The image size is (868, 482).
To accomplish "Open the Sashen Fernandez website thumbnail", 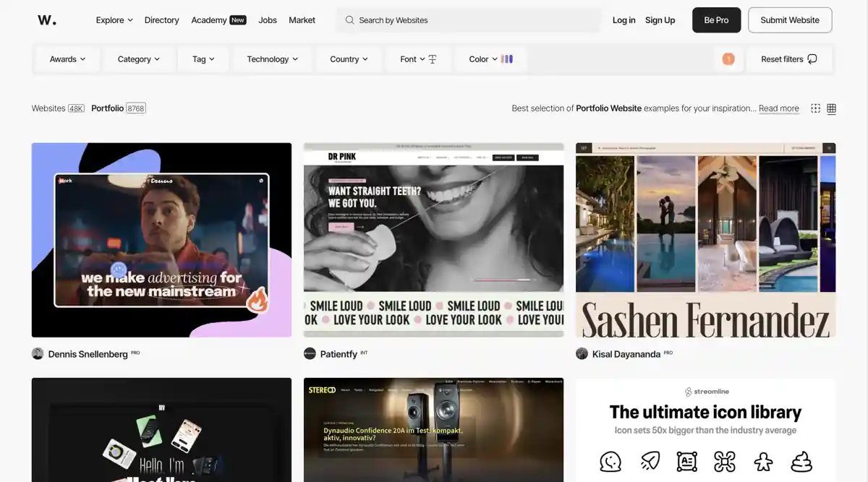I will point(705,240).
